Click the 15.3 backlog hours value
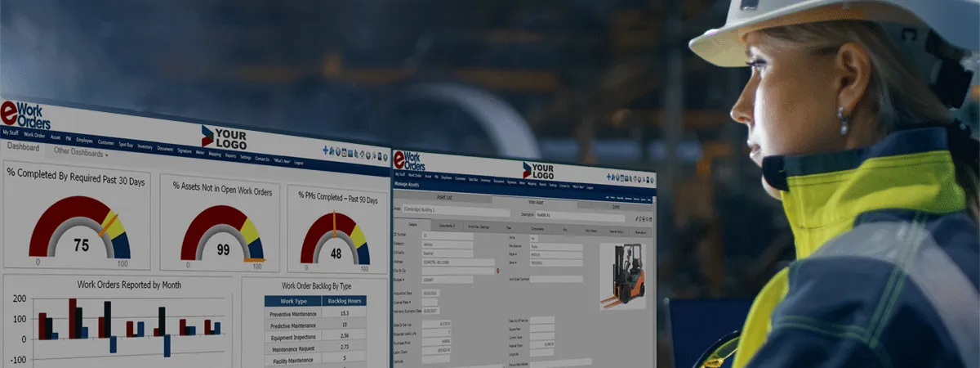Screen dimensions: 980x368 pyautogui.click(x=344, y=314)
